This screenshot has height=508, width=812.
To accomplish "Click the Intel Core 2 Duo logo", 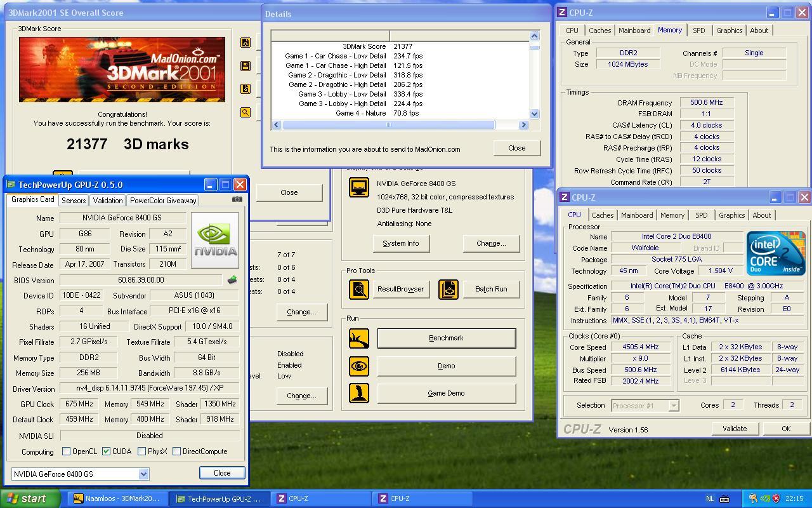I will (x=776, y=253).
